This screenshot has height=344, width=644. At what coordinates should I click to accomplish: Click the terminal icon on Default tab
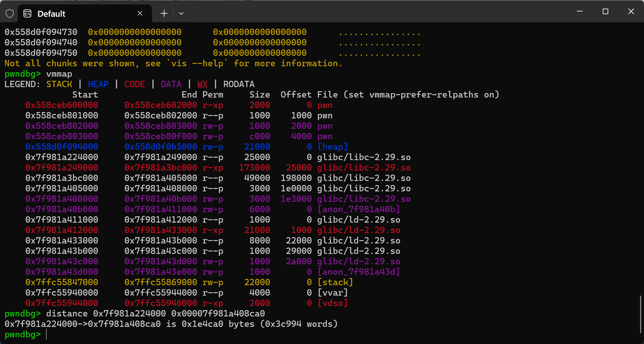tap(28, 14)
